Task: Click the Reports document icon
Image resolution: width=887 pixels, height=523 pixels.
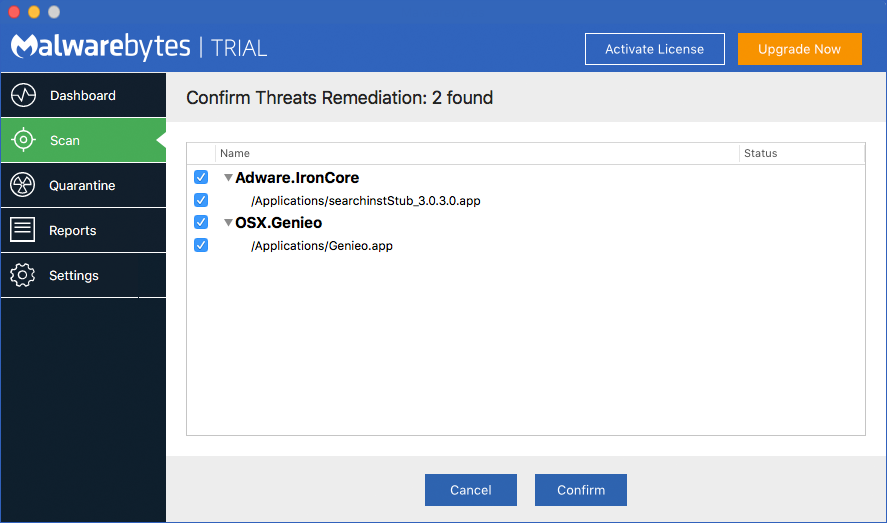Action: click(x=23, y=230)
